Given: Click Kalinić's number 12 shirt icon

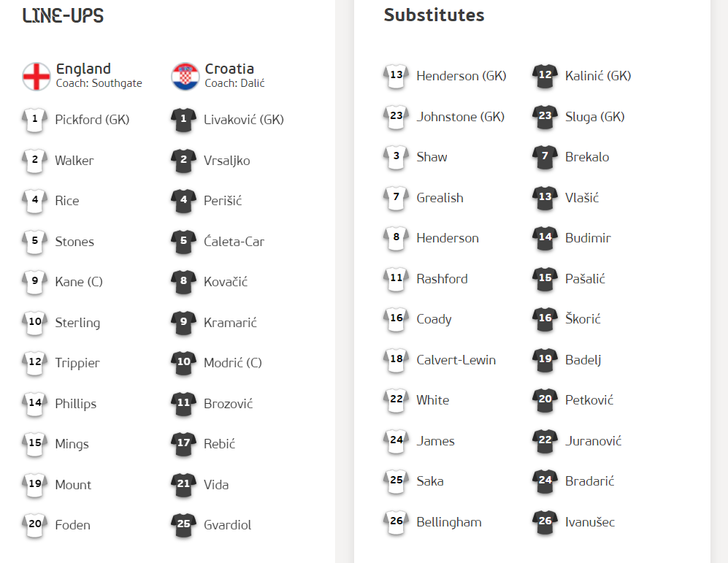Looking at the screenshot, I should pyautogui.click(x=545, y=76).
